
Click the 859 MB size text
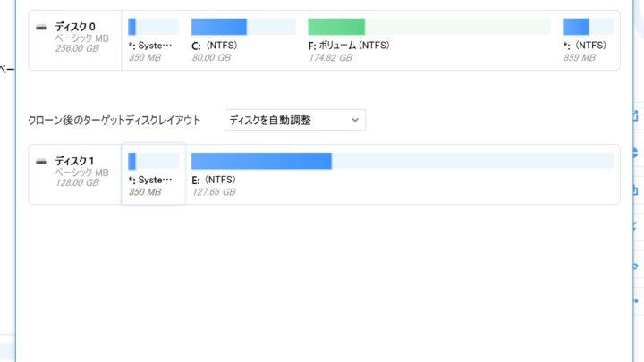point(579,58)
